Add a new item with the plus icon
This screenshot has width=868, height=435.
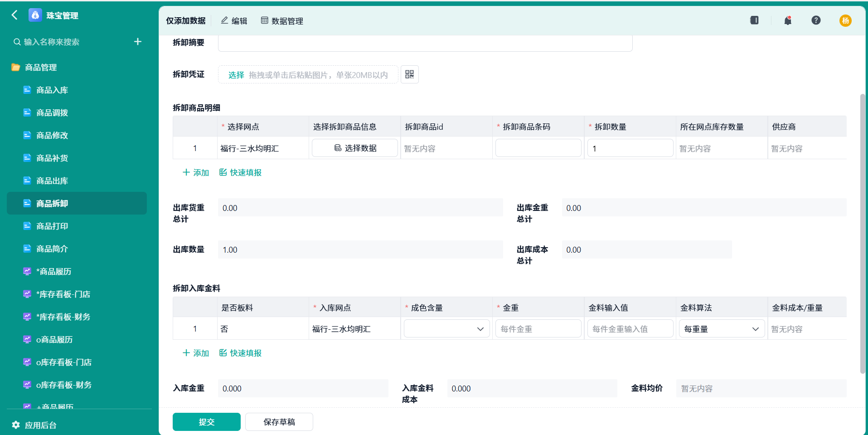point(138,42)
